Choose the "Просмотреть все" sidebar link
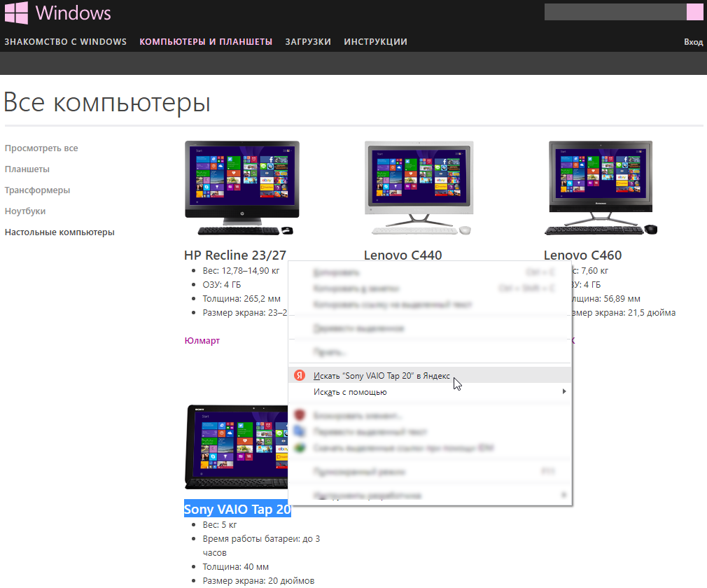This screenshot has width=707, height=588. [41, 148]
